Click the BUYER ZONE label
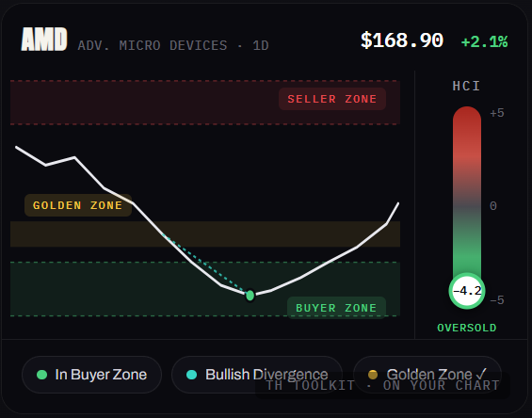Viewport: 532px width, 418px height. tap(336, 308)
